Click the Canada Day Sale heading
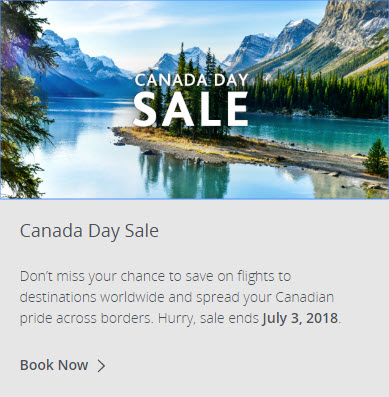 click(x=89, y=231)
